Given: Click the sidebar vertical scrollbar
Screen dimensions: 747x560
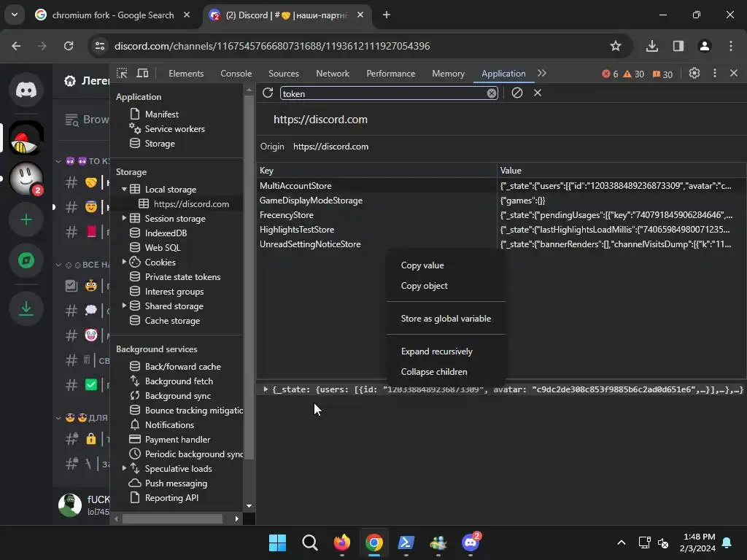Looking at the screenshot, I should tap(249, 278).
